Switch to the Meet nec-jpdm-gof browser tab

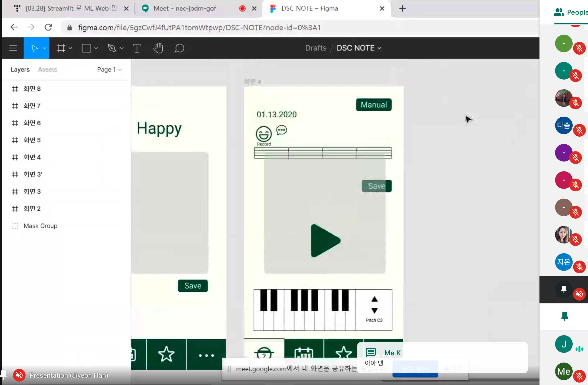[x=185, y=8]
